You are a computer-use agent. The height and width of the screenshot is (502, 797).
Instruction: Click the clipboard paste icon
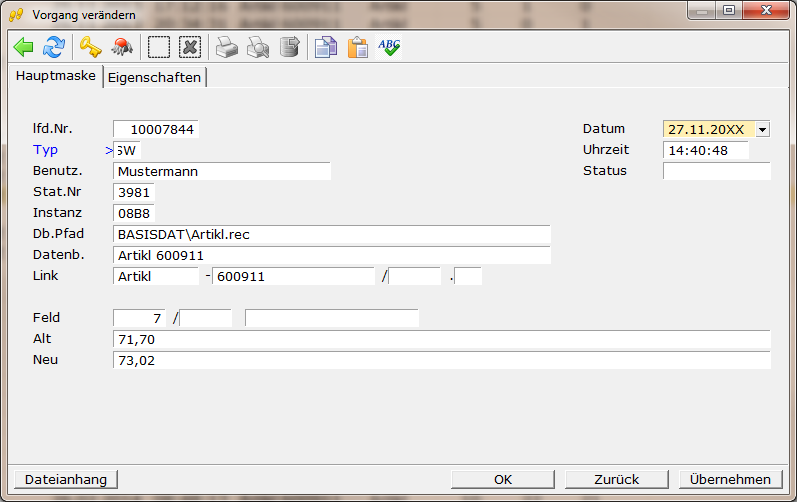(357, 47)
